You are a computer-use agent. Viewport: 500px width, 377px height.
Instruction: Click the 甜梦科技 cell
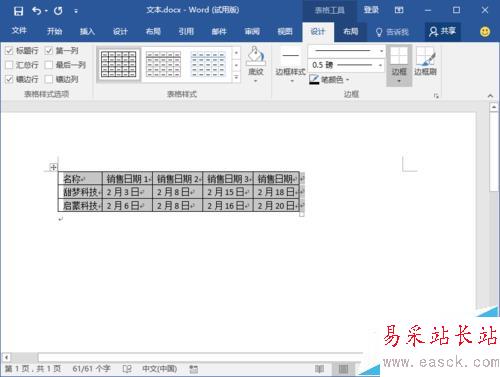pyautogui.click(x=80, y=192)
